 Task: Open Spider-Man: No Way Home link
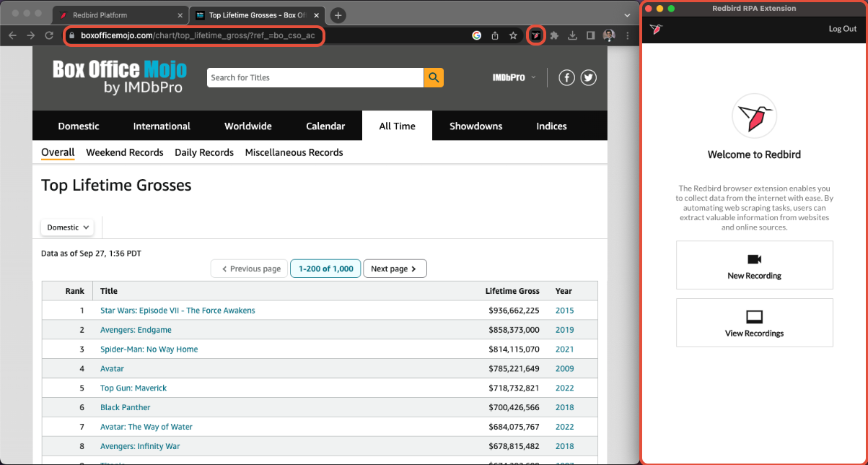pos(149,349)
